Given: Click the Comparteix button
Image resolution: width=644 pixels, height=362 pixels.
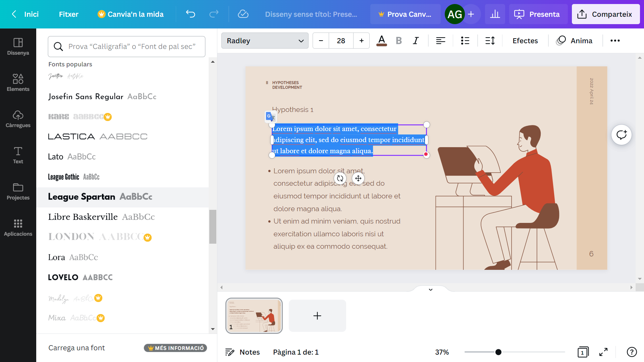Looking at the screenshot, I should tap(605, 14).
